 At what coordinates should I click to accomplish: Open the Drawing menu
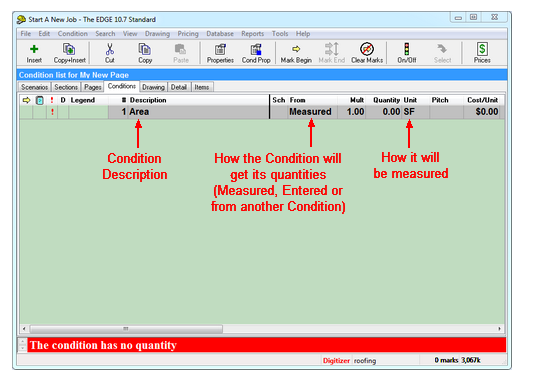coord(157,34)
